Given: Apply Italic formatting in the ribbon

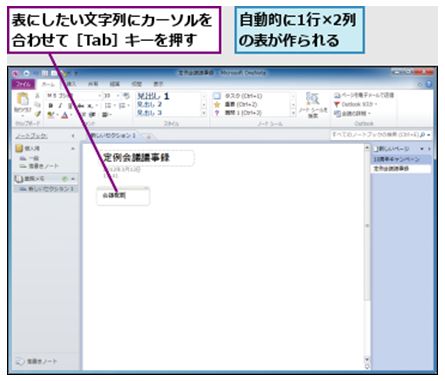Looking at the screenshot, I should [60, 105].
